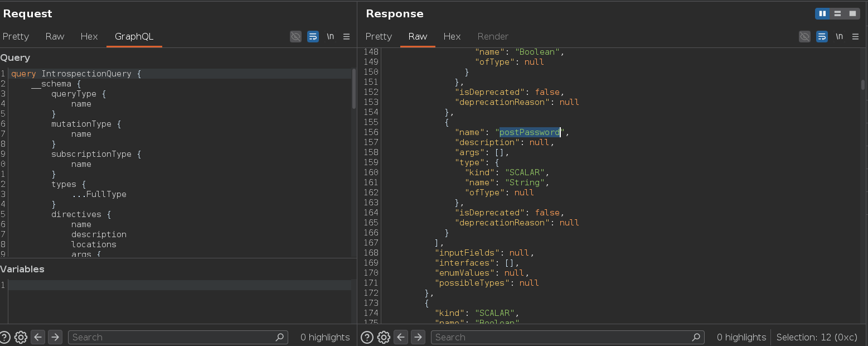Open Request search settings gear

21,337
